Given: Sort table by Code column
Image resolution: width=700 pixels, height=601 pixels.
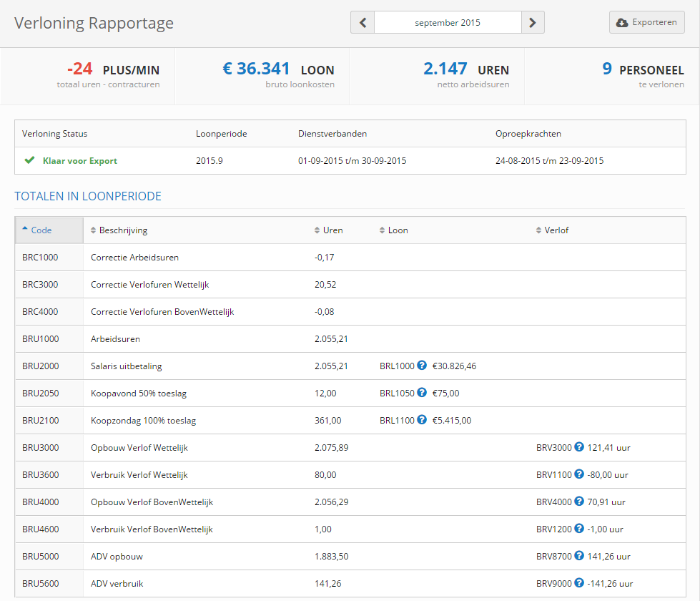Looking at the screenshot, I should 41,230.
